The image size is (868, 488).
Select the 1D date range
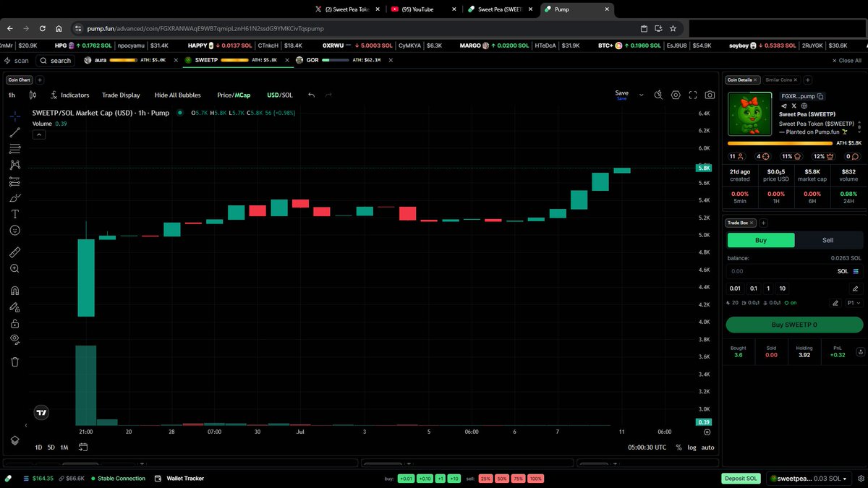pos(38,448)
